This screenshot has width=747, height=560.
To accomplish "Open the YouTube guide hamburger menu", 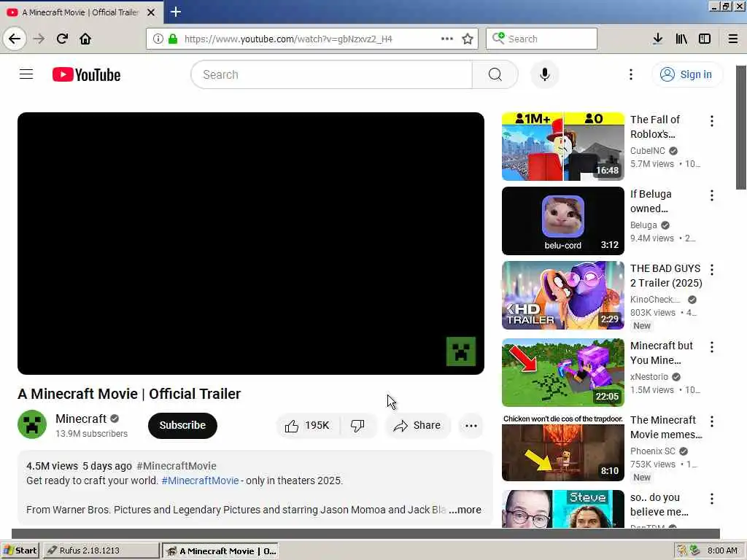I will [x=26, y=74].
